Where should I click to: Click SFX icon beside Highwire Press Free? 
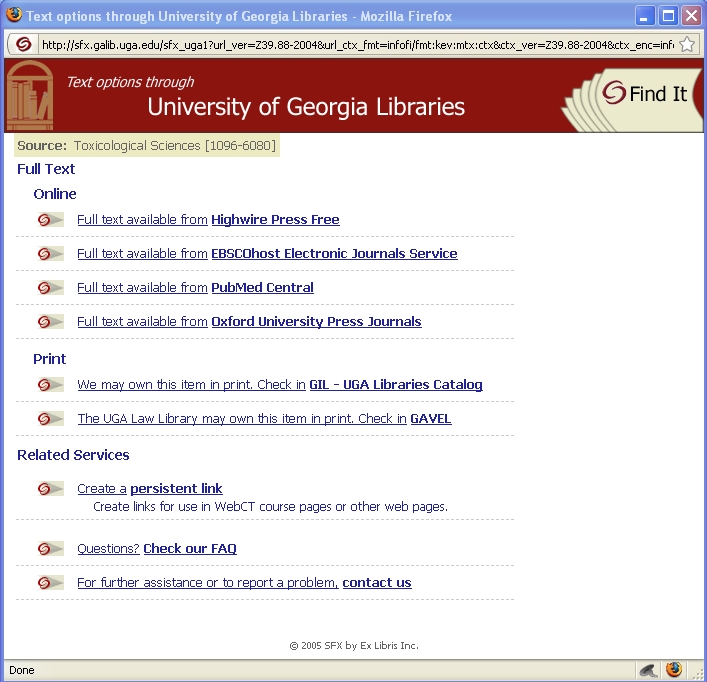click(x=50, y=220)
